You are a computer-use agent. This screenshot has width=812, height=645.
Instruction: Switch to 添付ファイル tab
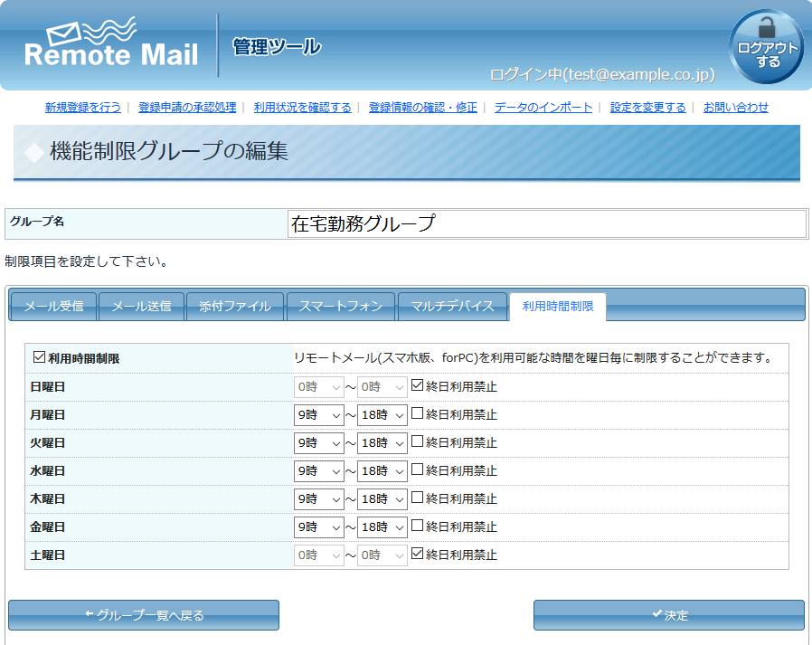[234, 306]
